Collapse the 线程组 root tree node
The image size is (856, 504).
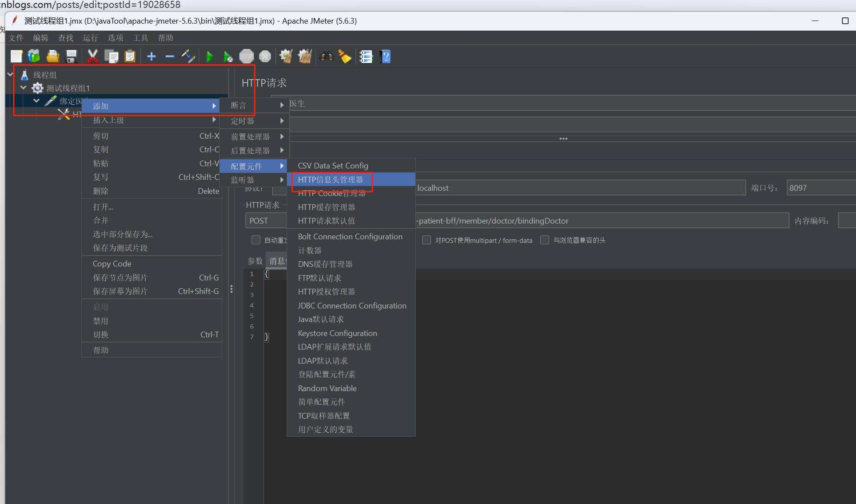11,75
